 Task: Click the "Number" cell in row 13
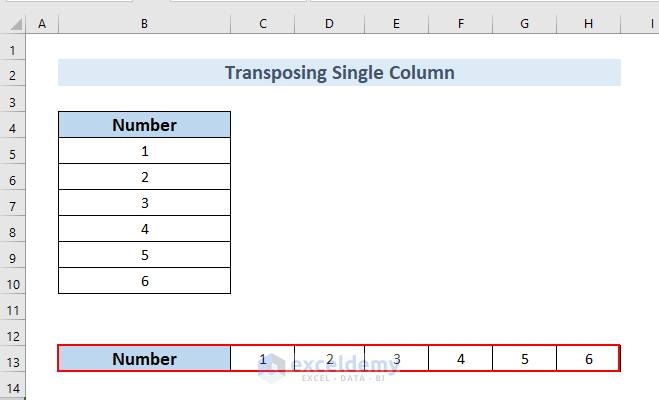(x=144, y=359)
